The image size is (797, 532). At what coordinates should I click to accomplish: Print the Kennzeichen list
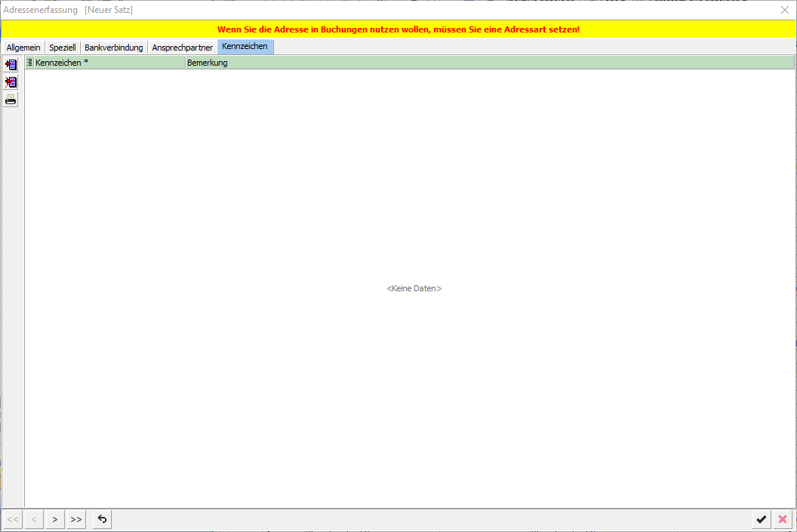tap(11, 100)
